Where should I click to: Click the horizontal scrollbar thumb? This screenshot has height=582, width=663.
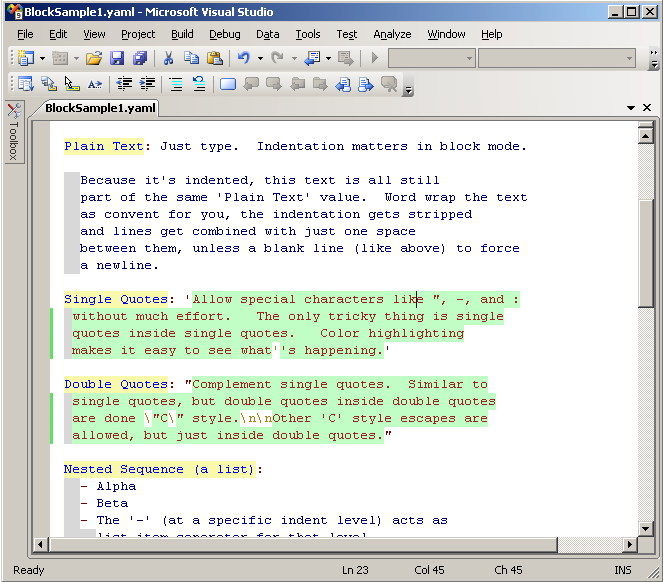coord(303,545)
